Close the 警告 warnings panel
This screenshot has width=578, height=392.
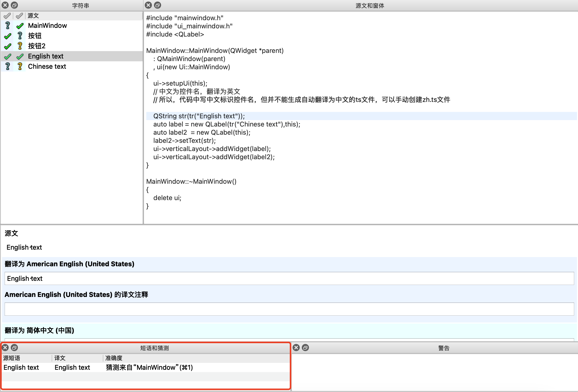coord(296,348)
